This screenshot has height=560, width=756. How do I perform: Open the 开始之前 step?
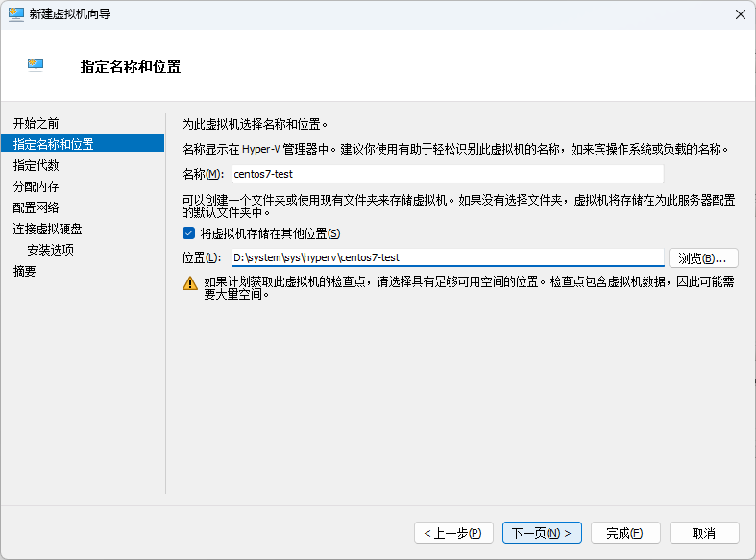coord(36,123)
